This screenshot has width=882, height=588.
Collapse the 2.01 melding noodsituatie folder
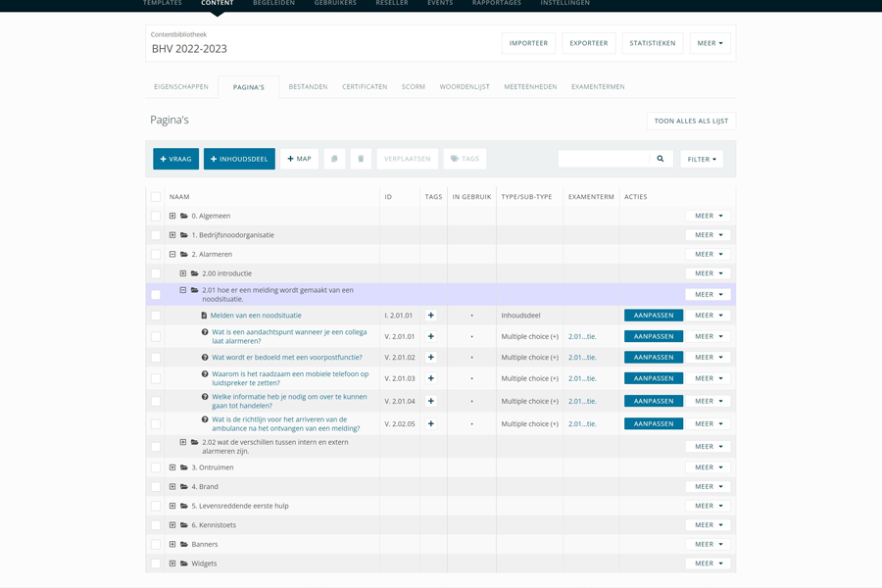[x=183, y=290]
